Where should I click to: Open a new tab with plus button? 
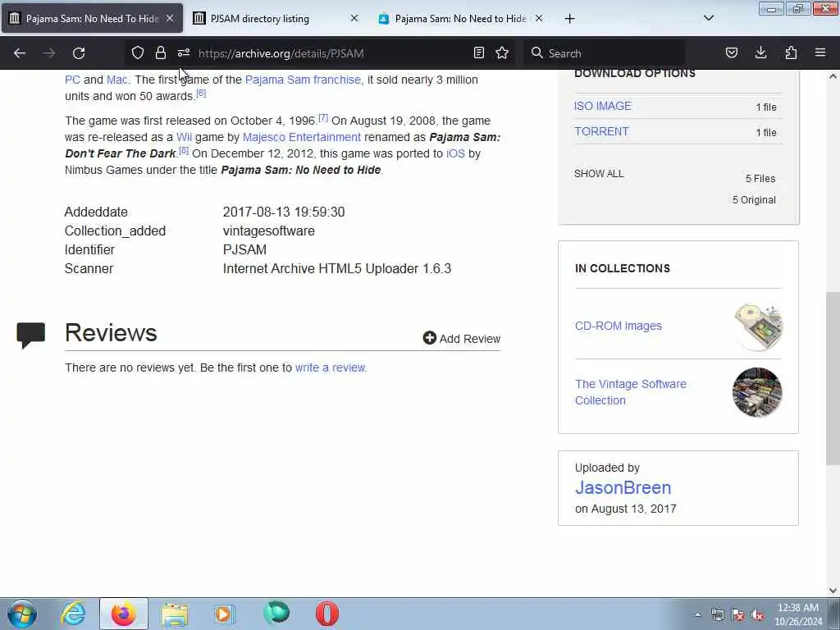pos(569,19)
